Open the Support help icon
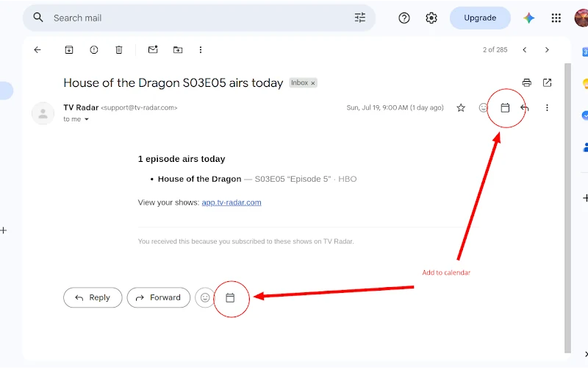 pos(404,18)
